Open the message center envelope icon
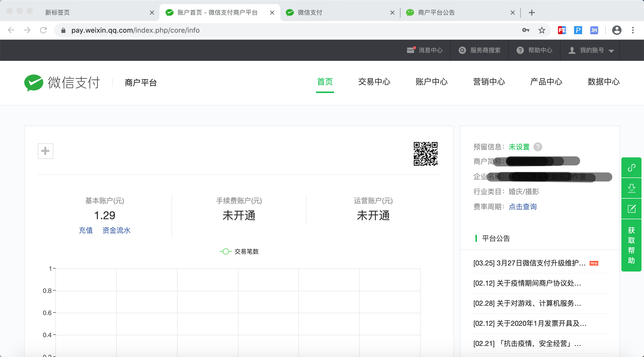The width and height of the screenshot is (644, 357). [x=411, y=50]
